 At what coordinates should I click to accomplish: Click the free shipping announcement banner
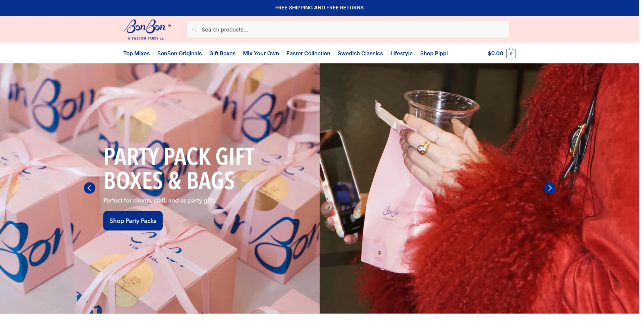(x=319, y=8)
